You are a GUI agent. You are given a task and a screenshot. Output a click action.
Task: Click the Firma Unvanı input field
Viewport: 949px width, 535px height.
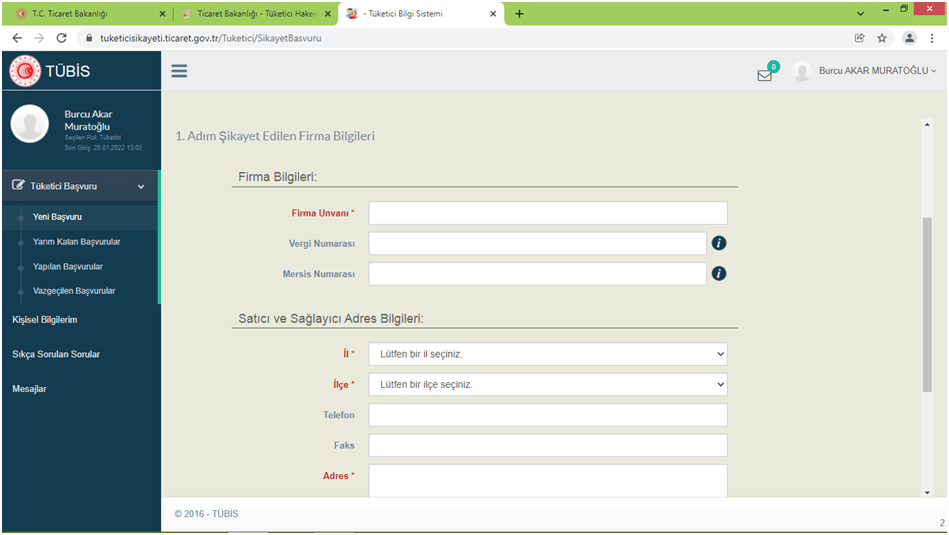coord(547,213)
